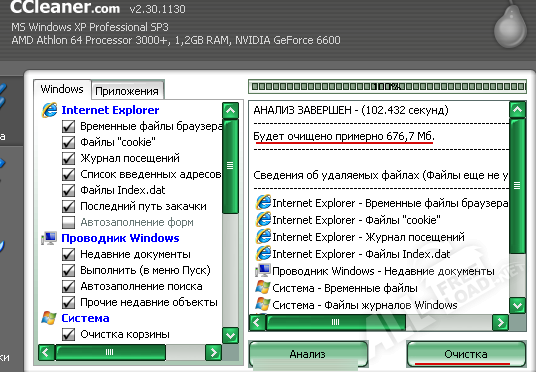Toggle 'Автозаполнение поиска' checkbox

(x=68, y=287)
